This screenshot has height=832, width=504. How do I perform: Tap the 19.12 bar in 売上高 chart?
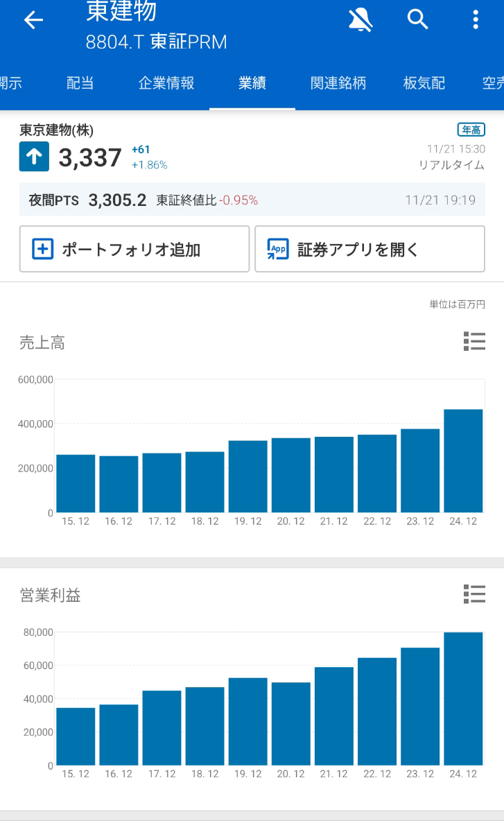pos(248,476)
